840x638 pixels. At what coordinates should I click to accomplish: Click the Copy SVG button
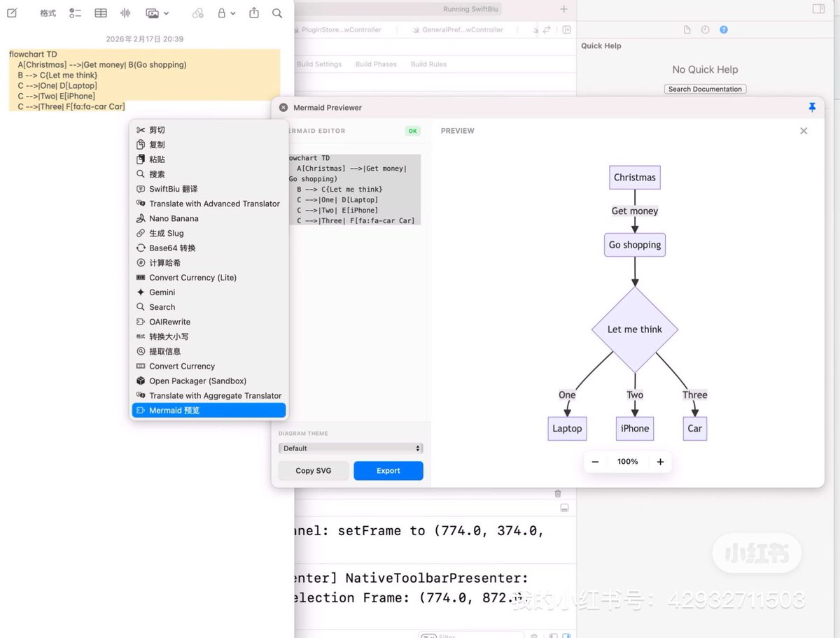(313, 471)
